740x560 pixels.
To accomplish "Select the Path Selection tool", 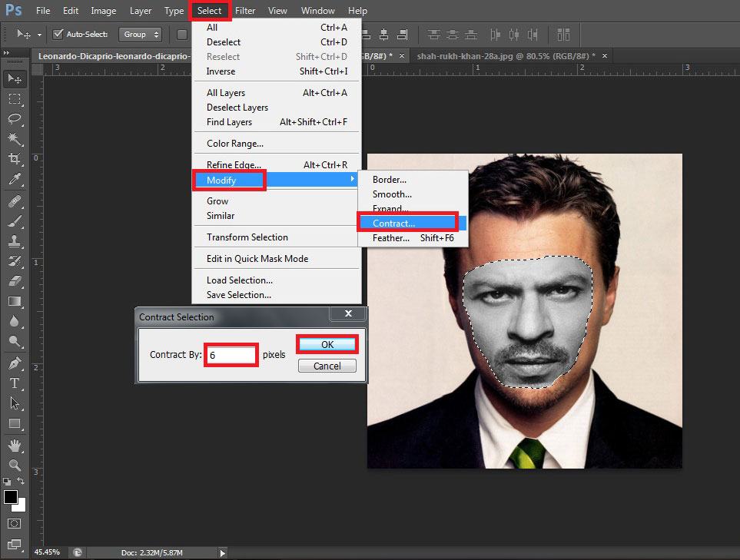I will tap(15, 403).
